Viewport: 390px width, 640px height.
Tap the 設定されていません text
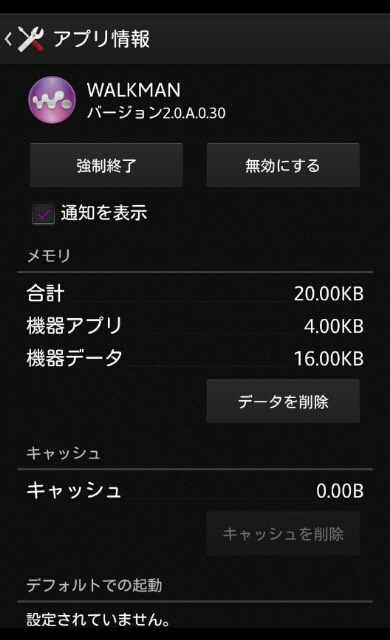tap(98, 620)
